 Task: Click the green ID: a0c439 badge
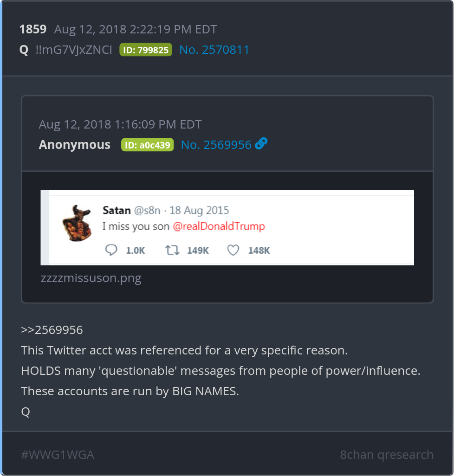tap(147, 145)
